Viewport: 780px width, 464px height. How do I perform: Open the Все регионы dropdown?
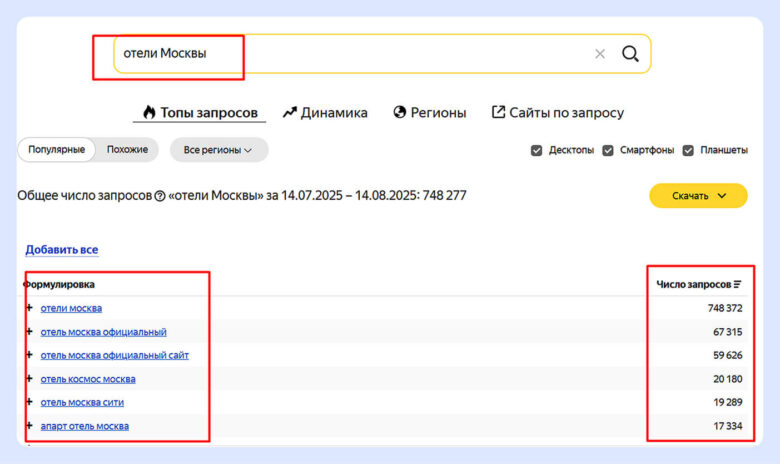click(218, 150)
